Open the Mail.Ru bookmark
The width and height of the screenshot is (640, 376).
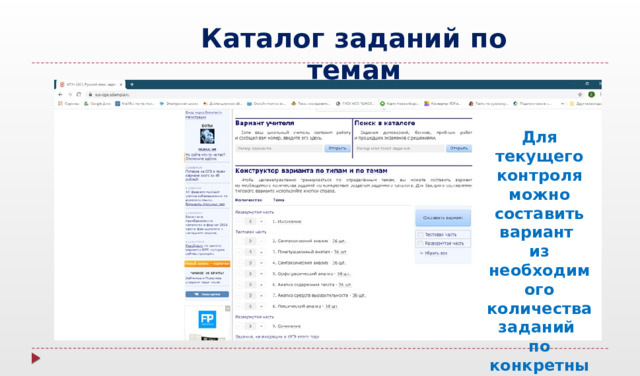pos(135,104)
